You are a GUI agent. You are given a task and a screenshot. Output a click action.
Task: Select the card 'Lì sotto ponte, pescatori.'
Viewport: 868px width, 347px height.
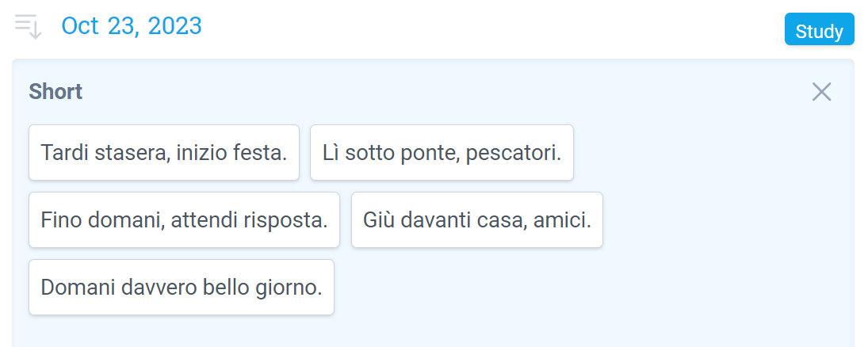tap(442, 152)
